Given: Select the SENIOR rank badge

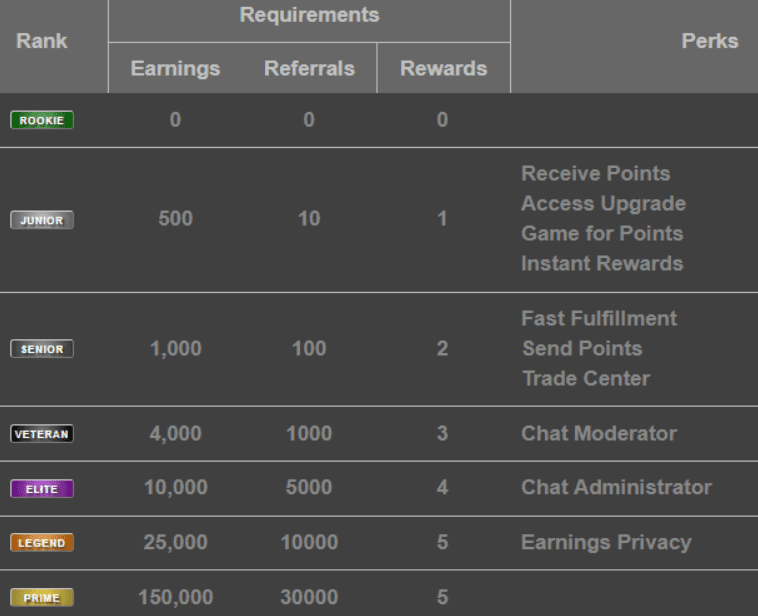Looking at the screenshot, I should tap(42, 349).
